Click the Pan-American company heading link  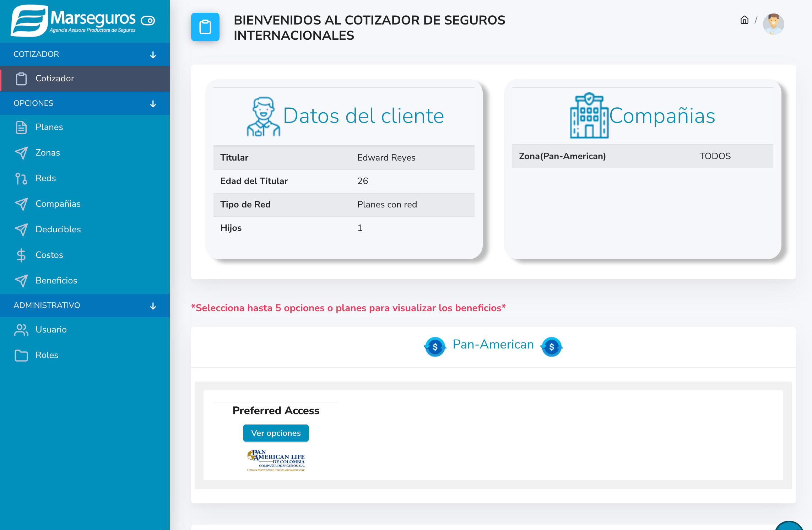pyautogui.click(x=493, y=344)
